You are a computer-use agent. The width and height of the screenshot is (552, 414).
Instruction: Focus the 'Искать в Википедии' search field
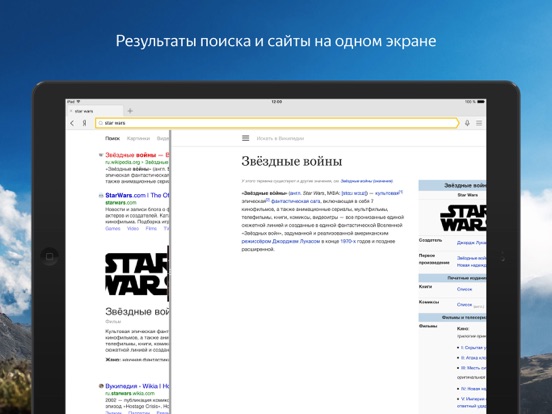280,138
